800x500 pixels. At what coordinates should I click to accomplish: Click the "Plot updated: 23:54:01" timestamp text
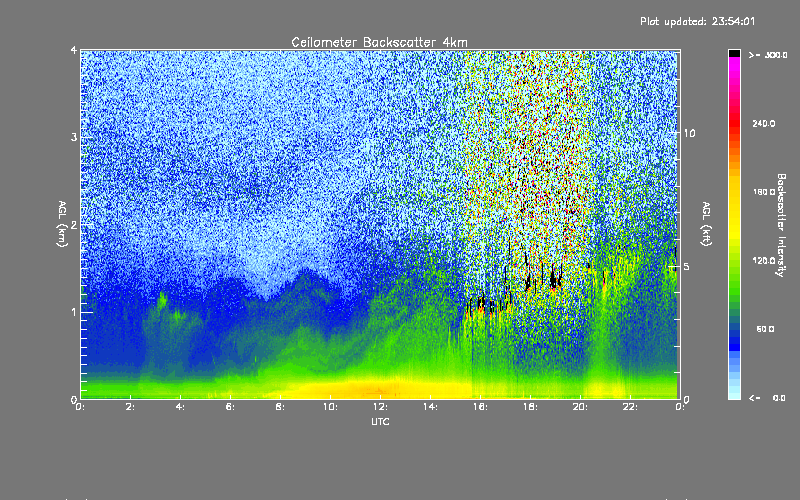pyautogui.click(x=697, y=21)
